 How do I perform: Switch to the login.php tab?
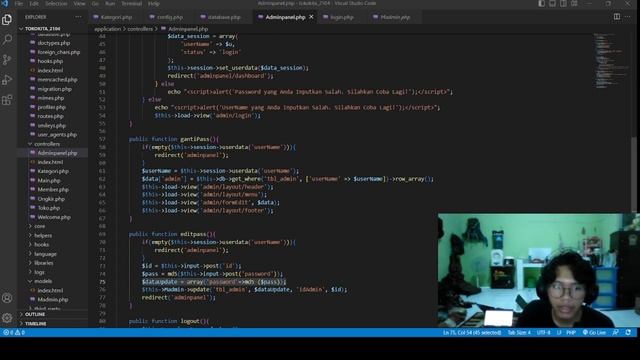pos(341,17)
